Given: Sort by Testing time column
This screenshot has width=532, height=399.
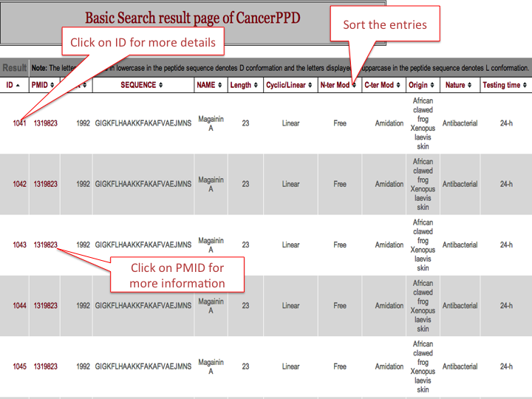Looking at the screenshot, I should 505,85.
